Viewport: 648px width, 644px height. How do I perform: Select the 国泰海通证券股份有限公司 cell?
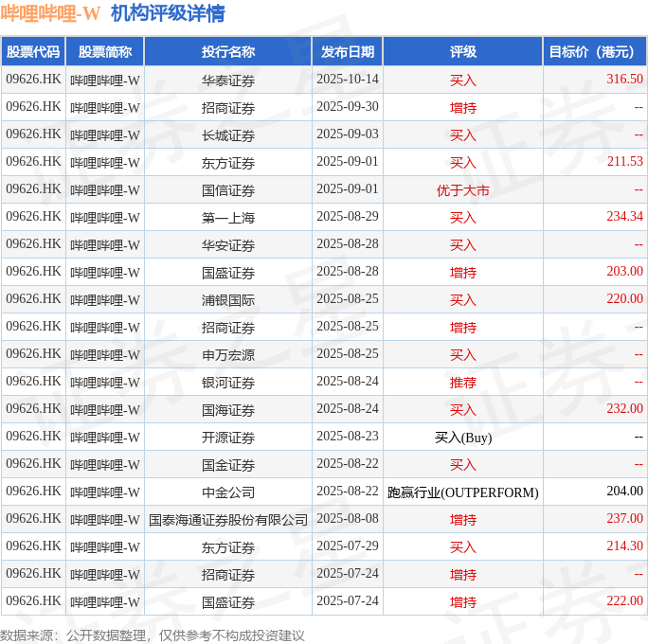(228, 519)
